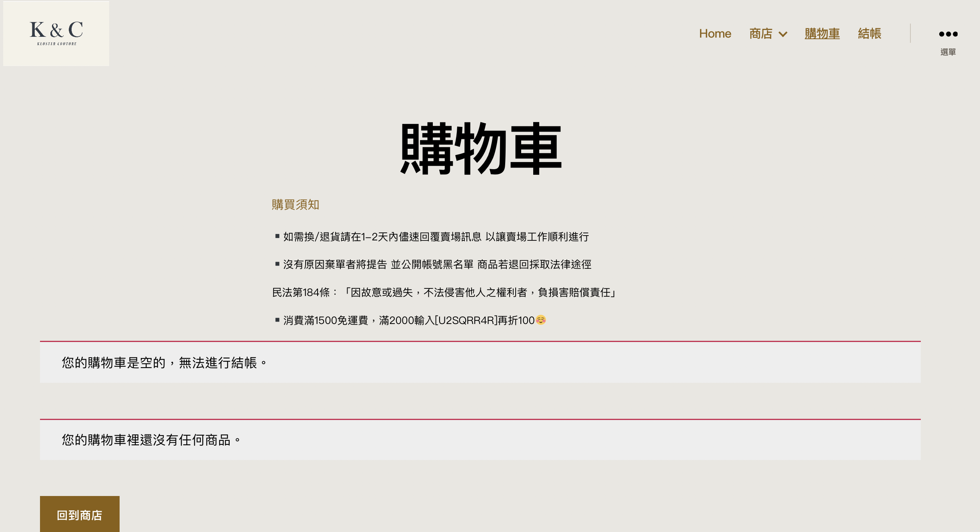Image resolution: width=980 pixels, height=532 pixels.
Task: Expand the 商店 dropdown chevron
Action: (x=783, y=34)
